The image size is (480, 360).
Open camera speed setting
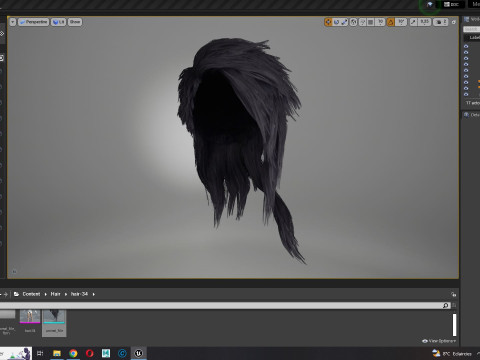pos(441,22)
